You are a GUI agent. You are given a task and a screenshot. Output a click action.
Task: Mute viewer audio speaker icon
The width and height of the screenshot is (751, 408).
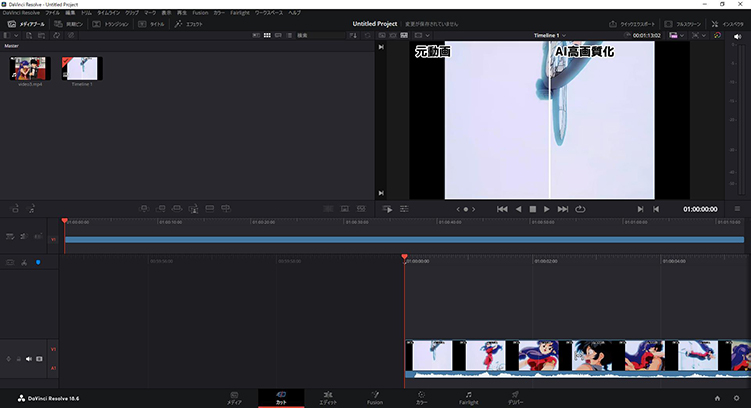(737, 36)
